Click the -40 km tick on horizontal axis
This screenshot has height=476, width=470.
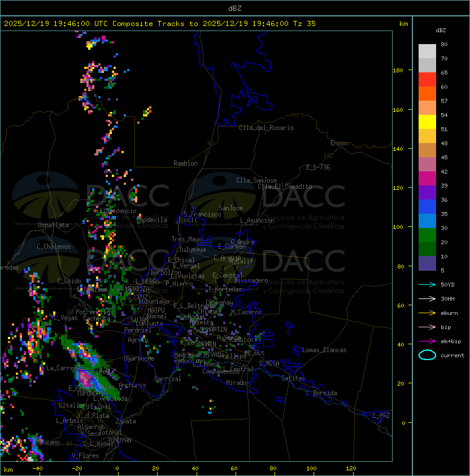(x=38, y=469)
